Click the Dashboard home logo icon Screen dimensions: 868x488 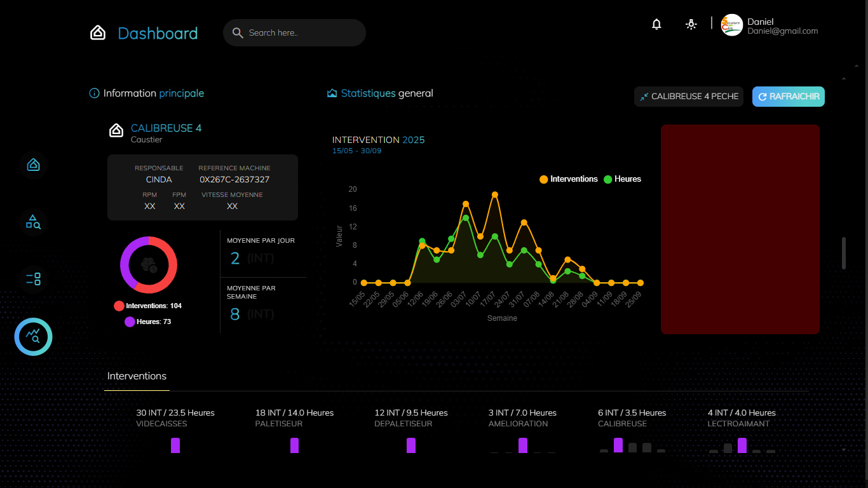click(98, 33)
